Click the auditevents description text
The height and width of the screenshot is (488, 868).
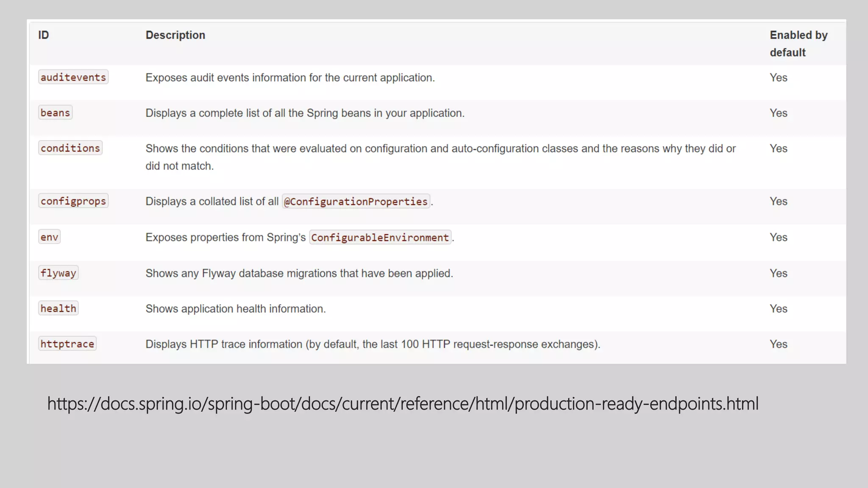tap(290, 78)
